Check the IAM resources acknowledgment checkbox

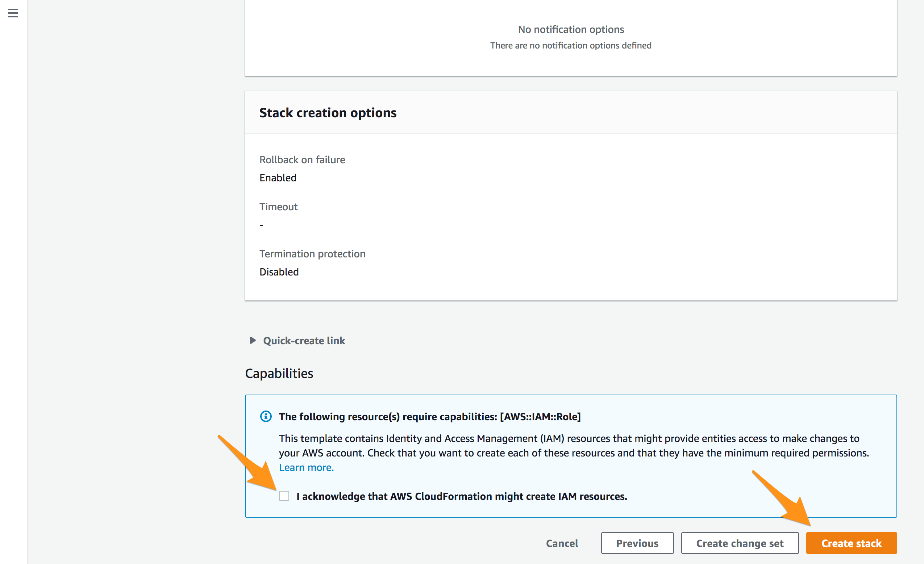coord(284,496)
